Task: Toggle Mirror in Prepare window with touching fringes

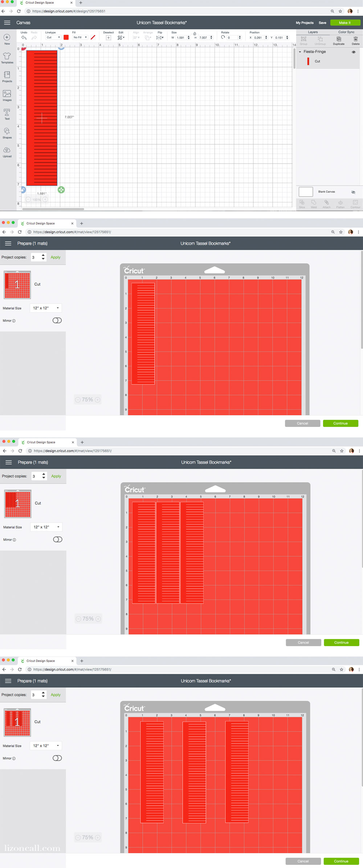Action: tap(58, 539)
